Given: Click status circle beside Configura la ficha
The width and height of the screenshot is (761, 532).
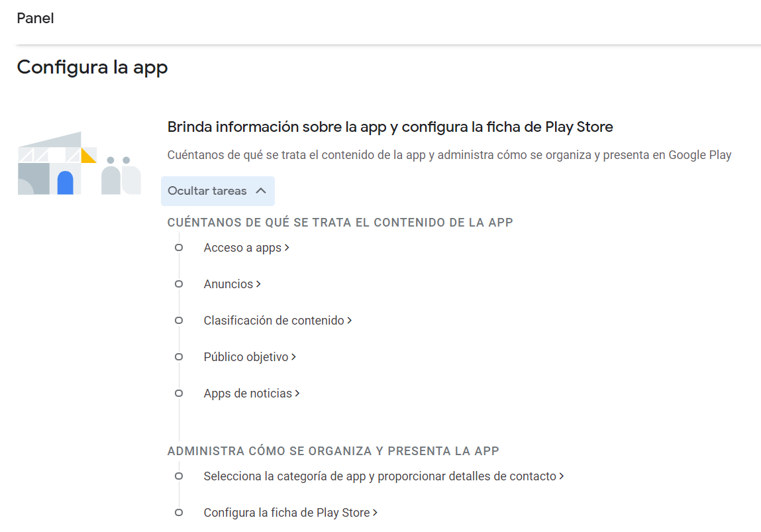Looking at the screenshot, I should pos(179,513).
